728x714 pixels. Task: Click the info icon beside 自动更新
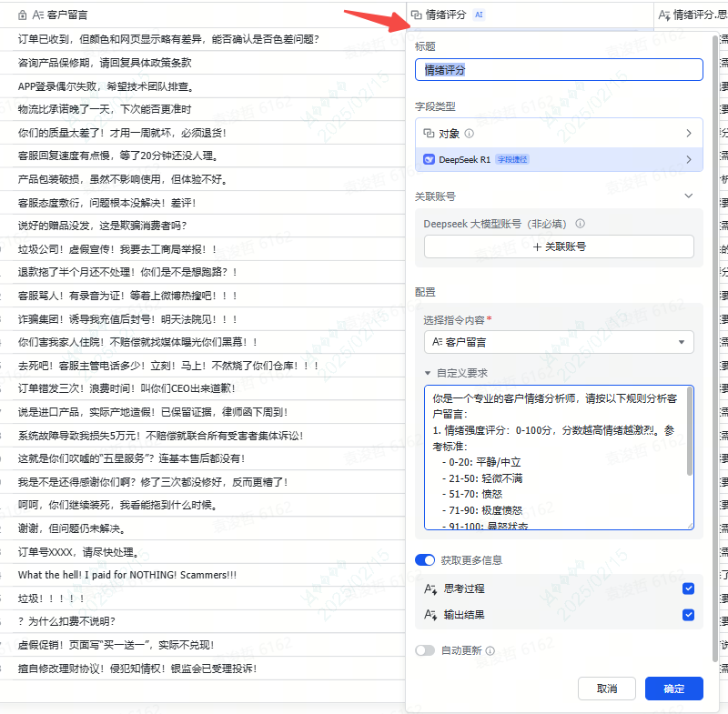click(x=490, y=651)
